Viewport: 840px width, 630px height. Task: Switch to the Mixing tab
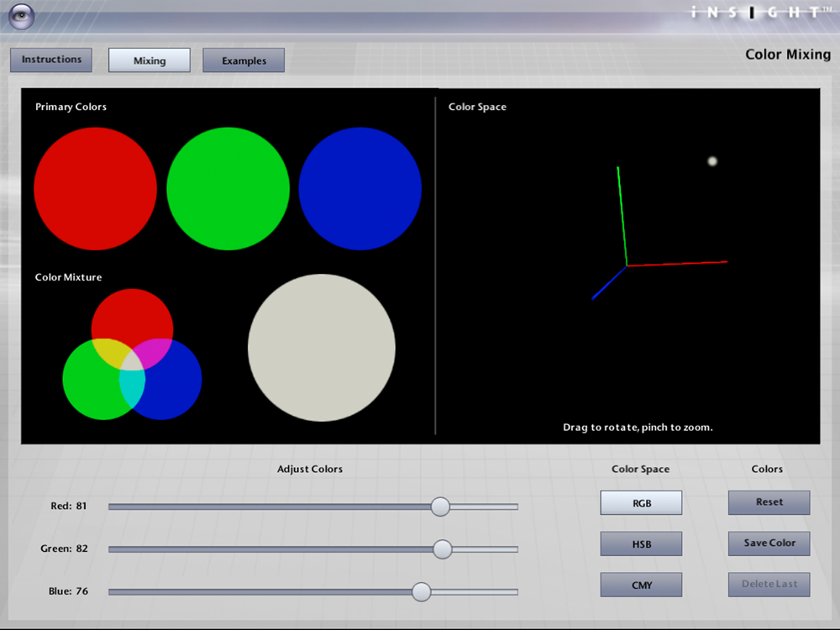pos(150,60)
